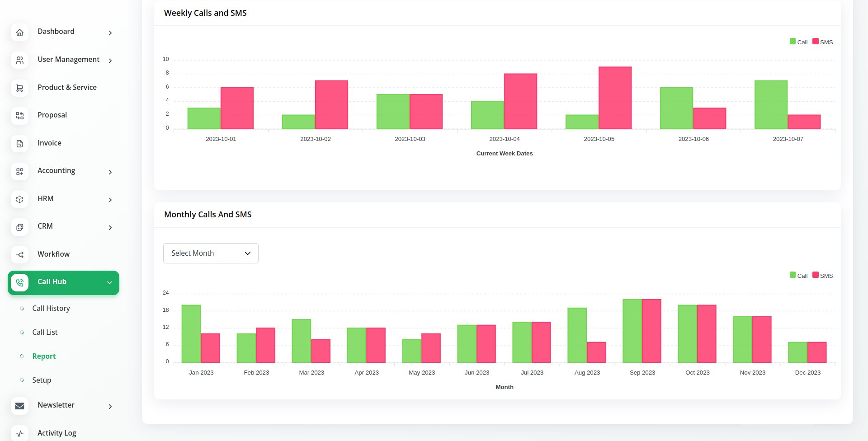Click the Sep 2023 SMS bar
The height and width of the screenshot is (441, 868).
[651, 331]
